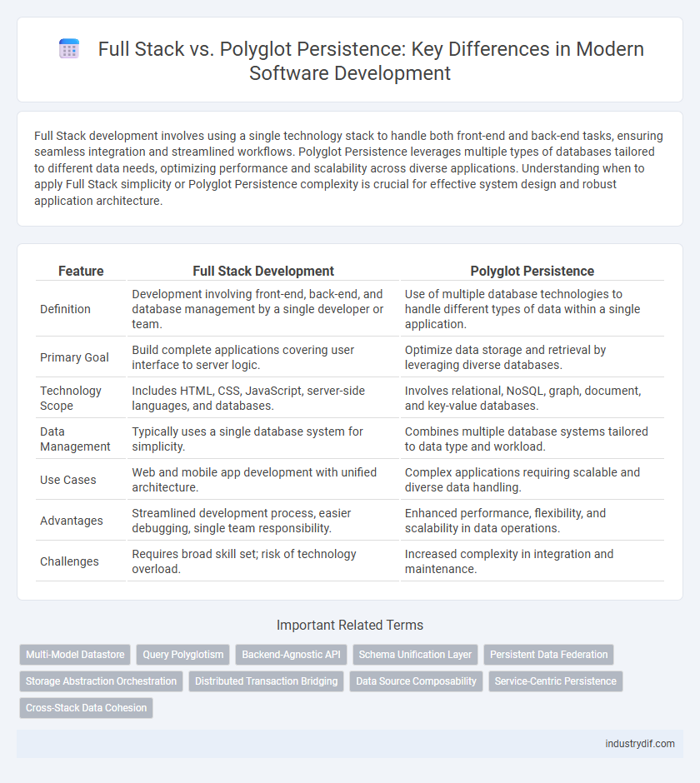Click the calendar icon beside the title
This screenshot has width=700, height=783.
tap(69, 49)
